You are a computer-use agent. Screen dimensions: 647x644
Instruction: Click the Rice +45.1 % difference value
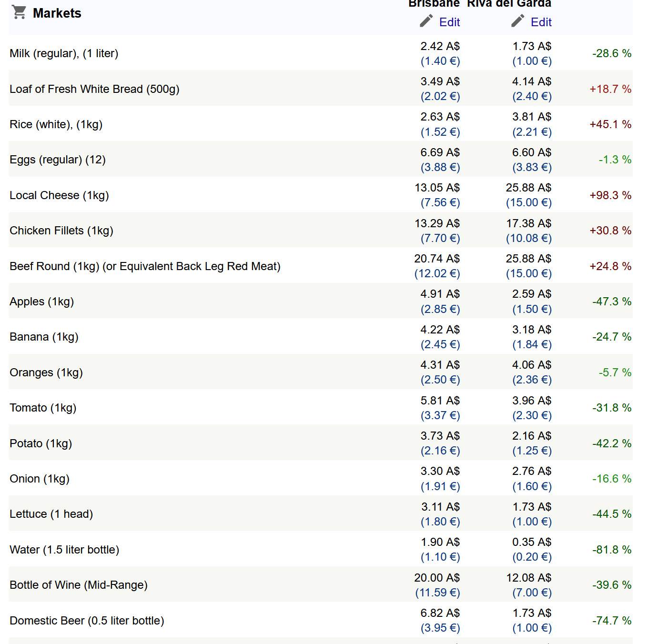pos(610,124)
